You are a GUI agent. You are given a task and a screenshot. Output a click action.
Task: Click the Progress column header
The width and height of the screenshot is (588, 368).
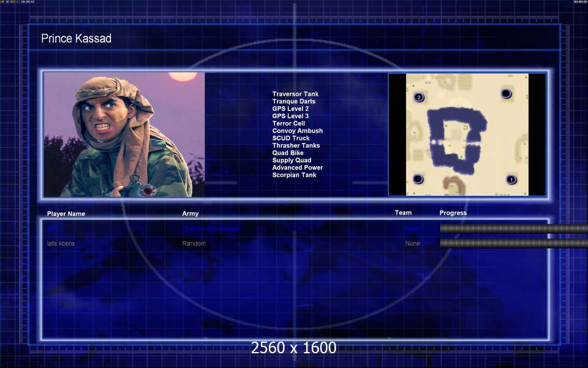[x=453, y=213]
